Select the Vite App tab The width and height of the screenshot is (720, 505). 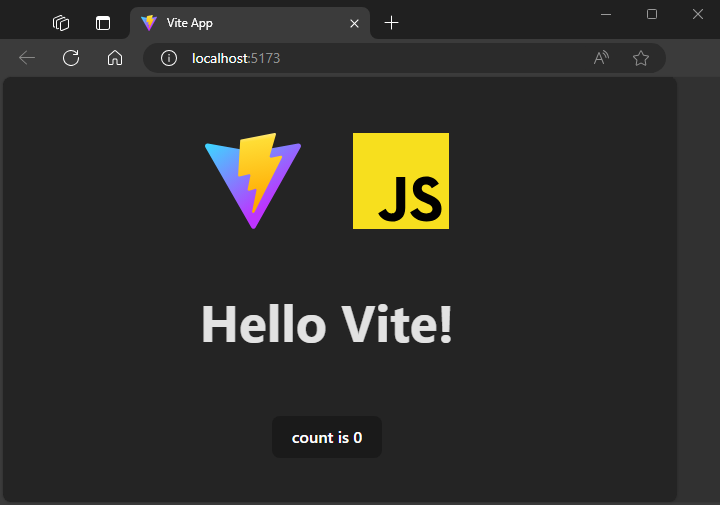250,23
